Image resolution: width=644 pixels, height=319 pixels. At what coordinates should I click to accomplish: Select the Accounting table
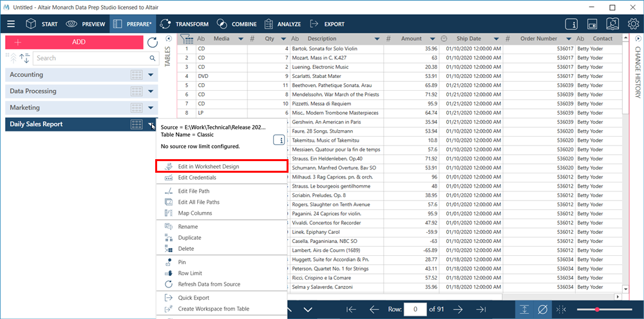tap(81, 75)
